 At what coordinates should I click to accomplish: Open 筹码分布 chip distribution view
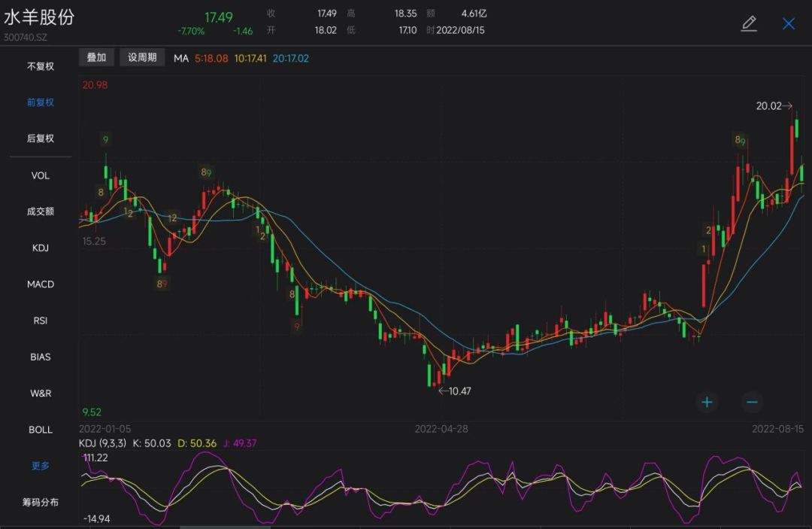coord(41,502)
